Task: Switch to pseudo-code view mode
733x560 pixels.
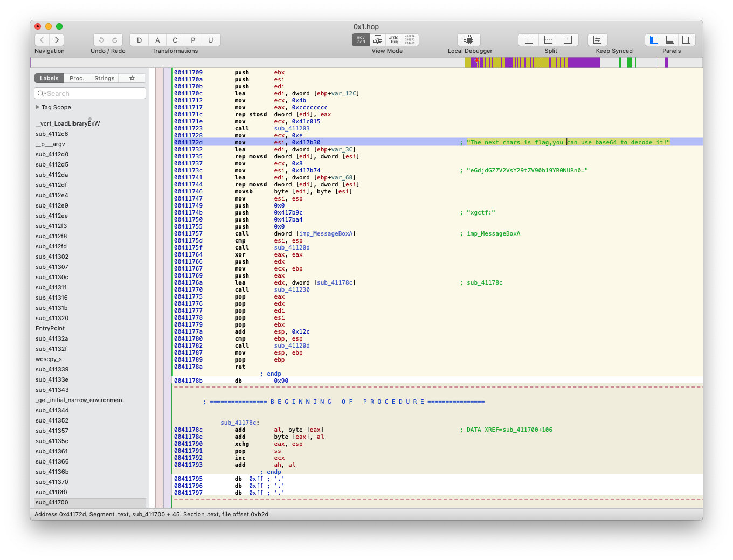Action: pyautogui.click(x=394, y=40)
